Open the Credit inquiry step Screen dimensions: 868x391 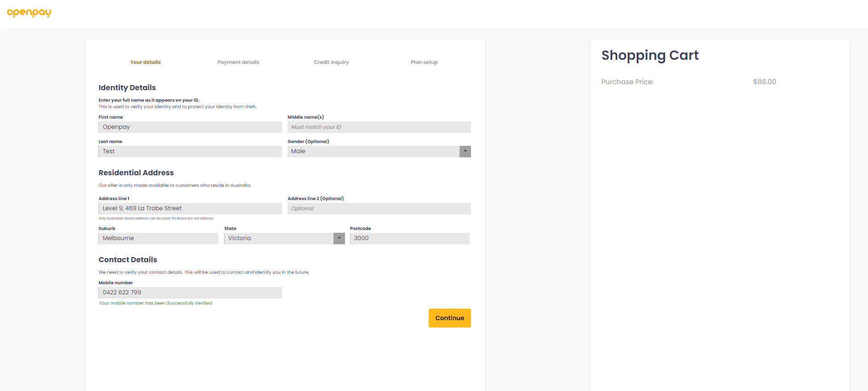331,62
